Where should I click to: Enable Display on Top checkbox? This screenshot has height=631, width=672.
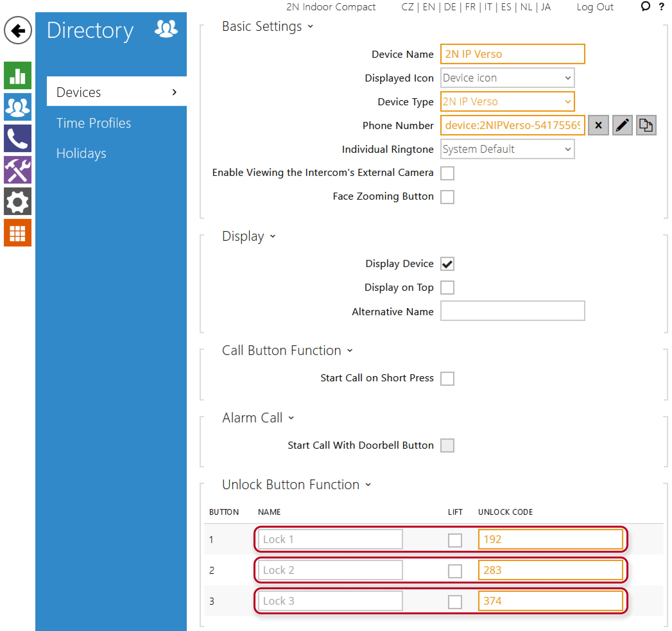point(448,288)
